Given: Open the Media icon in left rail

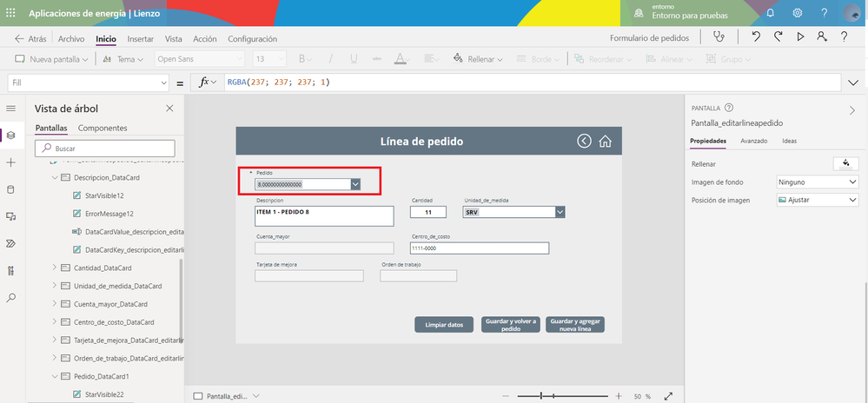Looking at the screenshot, I should point(11,216).
